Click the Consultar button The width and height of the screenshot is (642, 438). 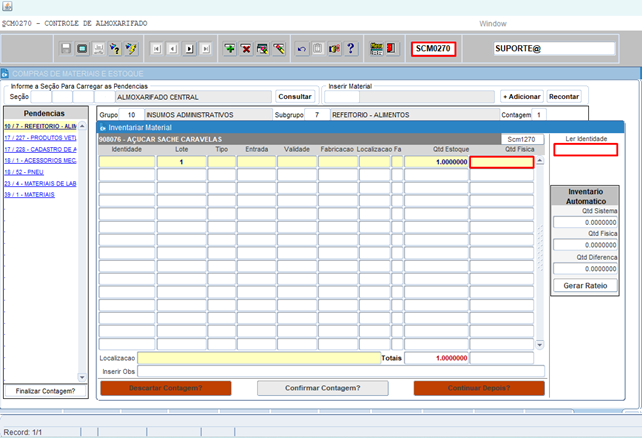coord(295,97)
